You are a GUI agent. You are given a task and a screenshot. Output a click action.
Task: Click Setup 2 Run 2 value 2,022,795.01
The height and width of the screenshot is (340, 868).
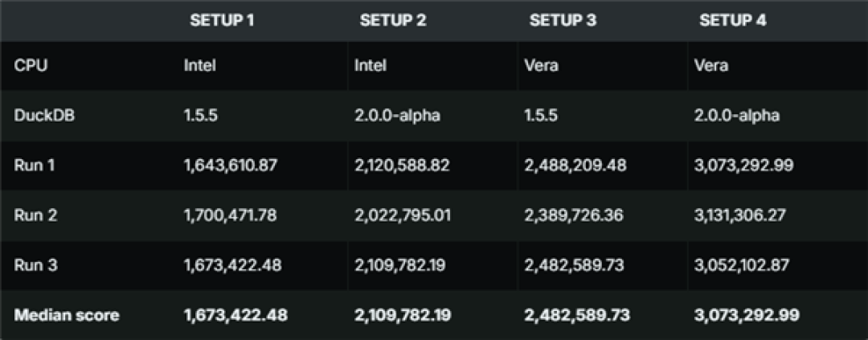click(403, 215)
